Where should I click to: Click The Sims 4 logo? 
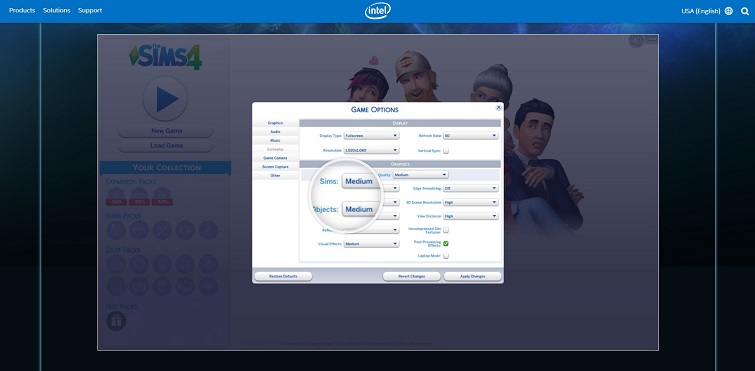(165, 57)
